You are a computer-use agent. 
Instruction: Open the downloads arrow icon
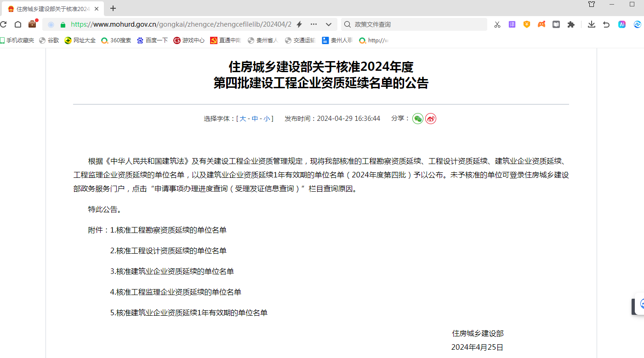pyautogui.click(x=592, y=24)
